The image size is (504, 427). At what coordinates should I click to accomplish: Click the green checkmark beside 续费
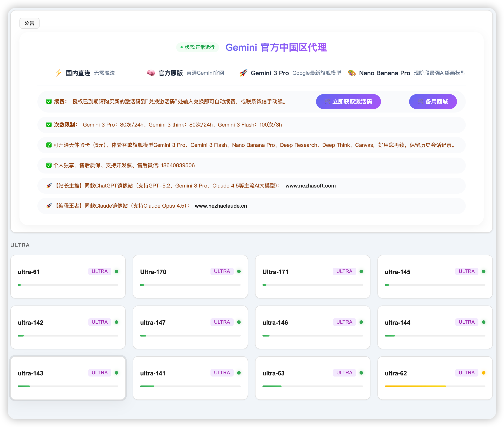point(49,101)
